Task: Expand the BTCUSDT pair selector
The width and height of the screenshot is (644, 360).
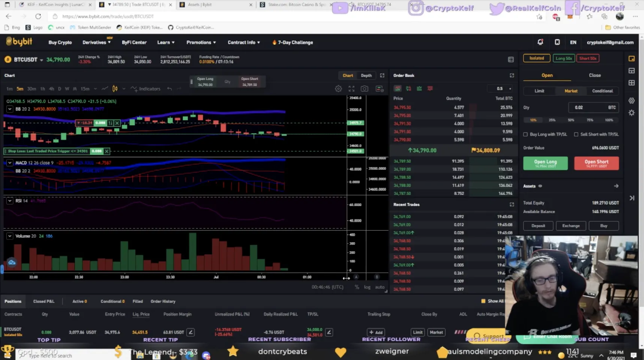Action: click(x=41, y=60)
